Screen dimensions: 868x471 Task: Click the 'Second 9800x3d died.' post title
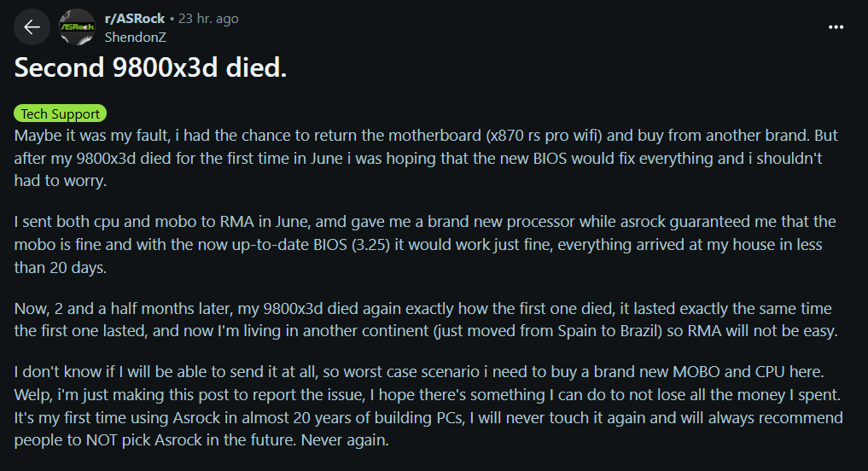(x=150, y=69)
